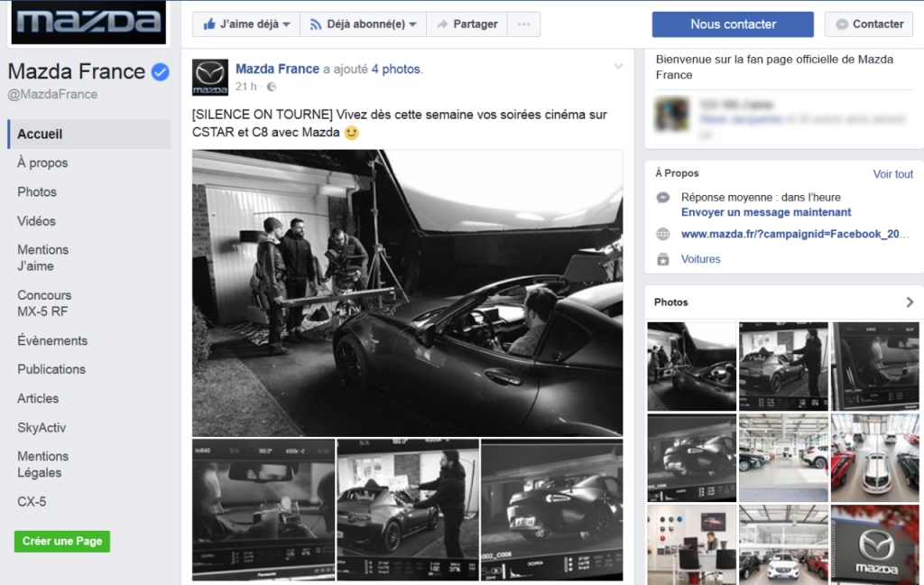Viewport: 924px width, 585px height.
Task: Open the rearview mirror monitor photo in post
Action: (x=263, y=509)
